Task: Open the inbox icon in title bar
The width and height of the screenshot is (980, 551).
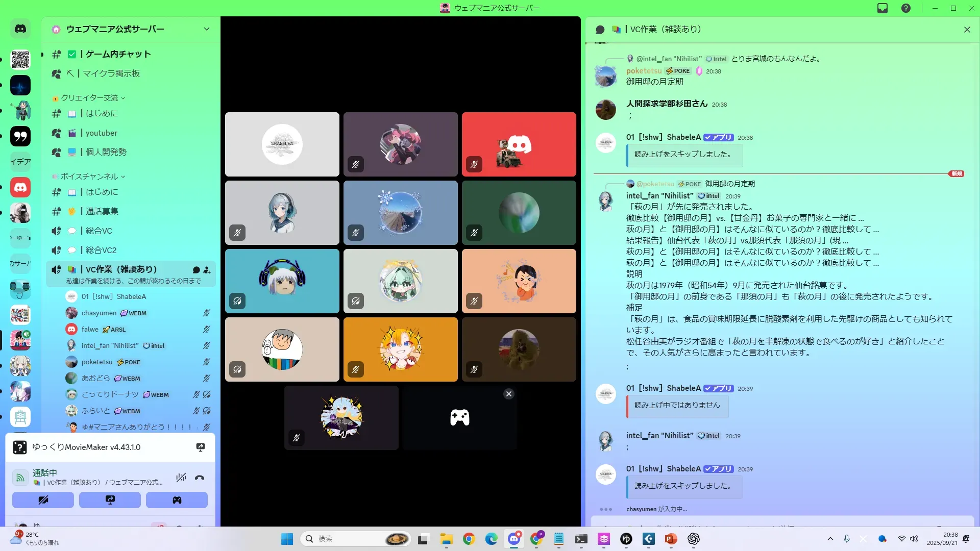Action: point(883,8)
